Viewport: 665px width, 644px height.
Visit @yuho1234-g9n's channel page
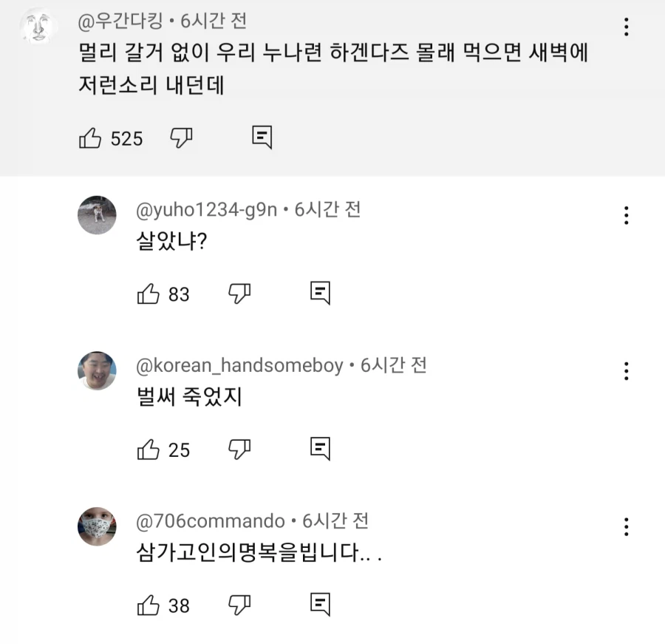point(205,209)
